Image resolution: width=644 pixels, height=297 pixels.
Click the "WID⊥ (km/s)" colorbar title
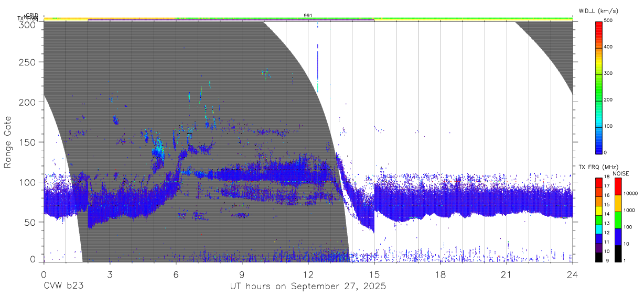(599, 10)
